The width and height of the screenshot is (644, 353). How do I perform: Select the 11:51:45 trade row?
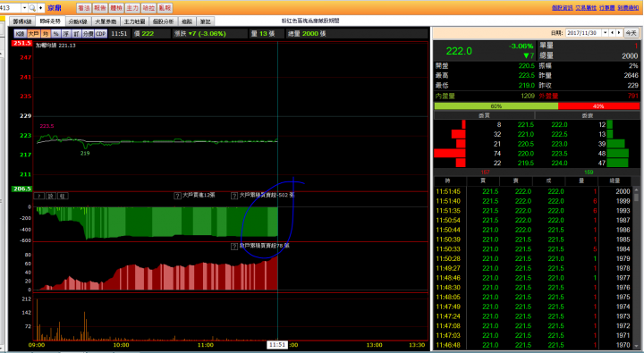533,191
